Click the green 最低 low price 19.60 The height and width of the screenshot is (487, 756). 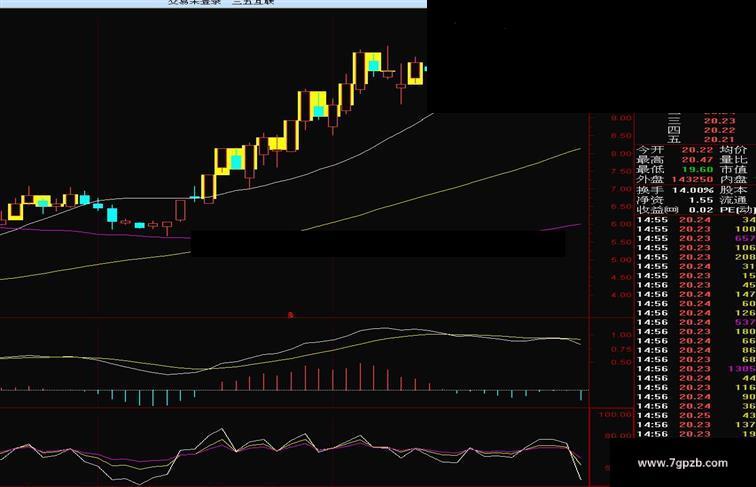point(697,169)
